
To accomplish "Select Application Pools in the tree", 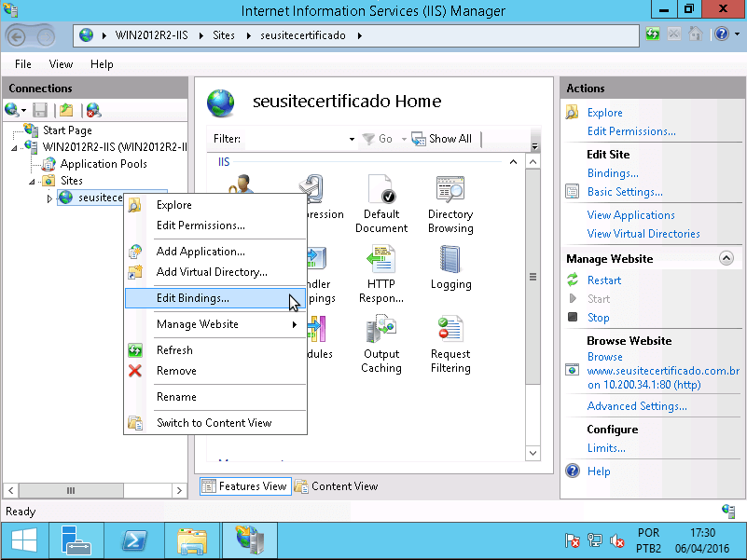I will point(104,164).
